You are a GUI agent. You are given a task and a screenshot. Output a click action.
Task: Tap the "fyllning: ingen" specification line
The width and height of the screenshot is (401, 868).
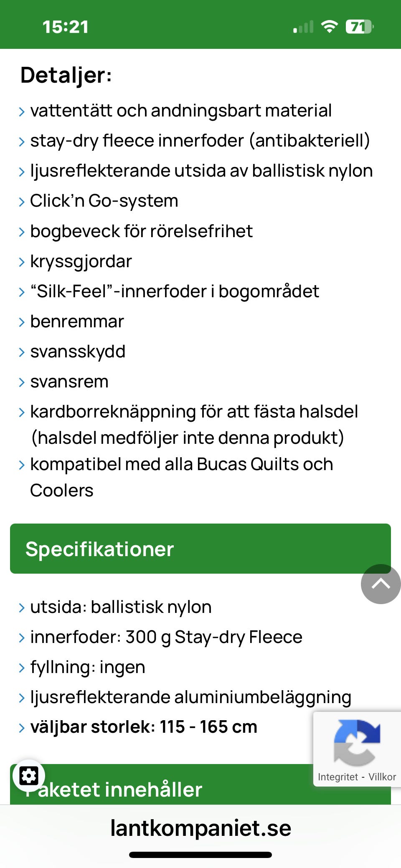(x=88, y=667)
